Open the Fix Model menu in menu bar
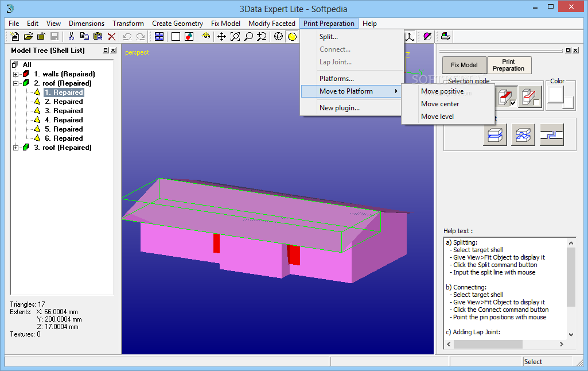 click(x=226, y=24)
